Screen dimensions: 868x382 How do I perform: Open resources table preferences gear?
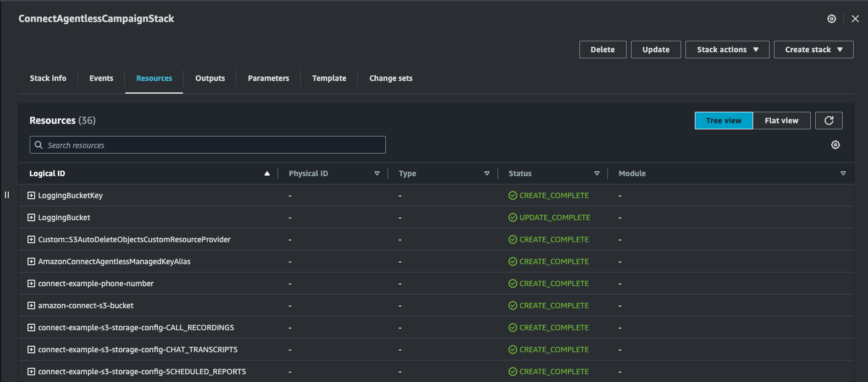836,145
